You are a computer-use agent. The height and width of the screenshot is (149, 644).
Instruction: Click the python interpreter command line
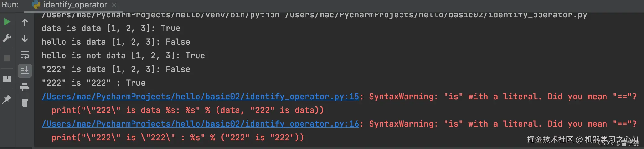(x=314, y=15)
